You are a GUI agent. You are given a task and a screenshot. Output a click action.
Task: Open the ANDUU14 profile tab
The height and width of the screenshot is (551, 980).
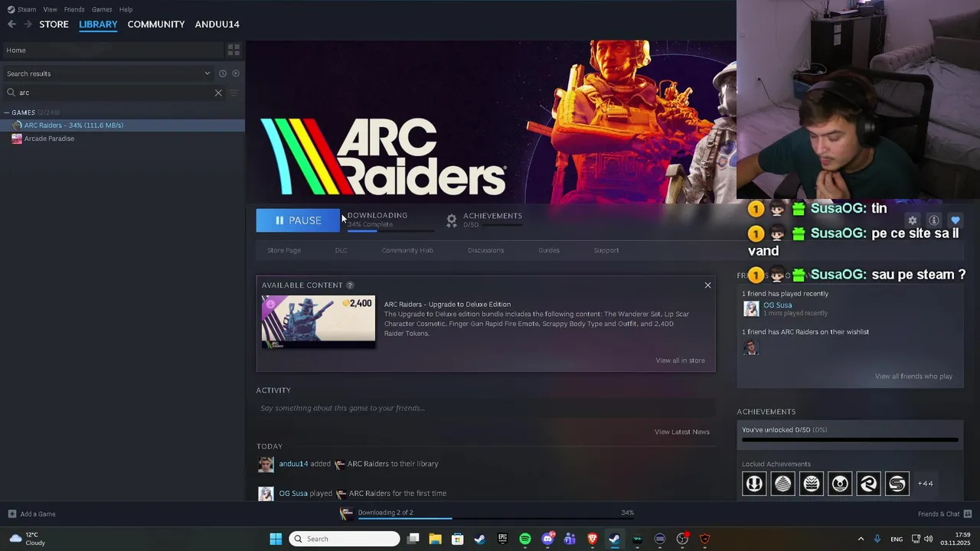(x=217, y=24)
